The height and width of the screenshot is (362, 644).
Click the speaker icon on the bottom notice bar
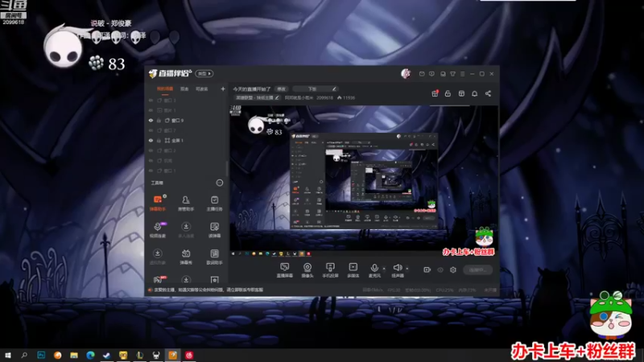click(150, 290)
